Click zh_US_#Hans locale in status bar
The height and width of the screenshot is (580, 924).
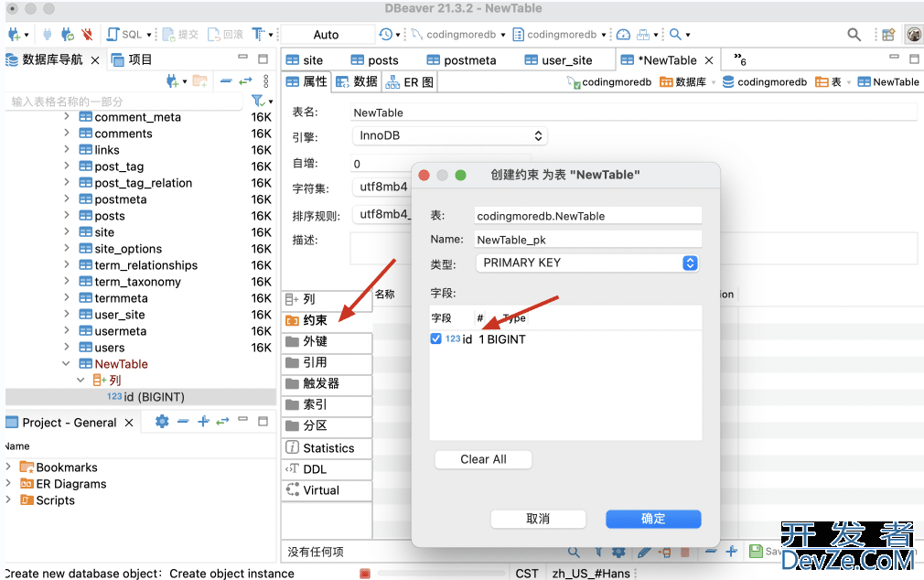591,573
